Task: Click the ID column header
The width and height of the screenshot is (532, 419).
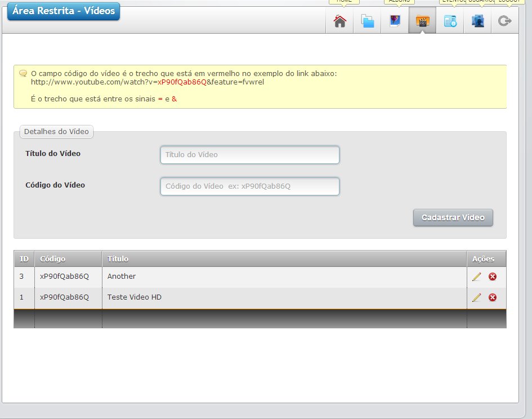Action: tap(24, 258)
